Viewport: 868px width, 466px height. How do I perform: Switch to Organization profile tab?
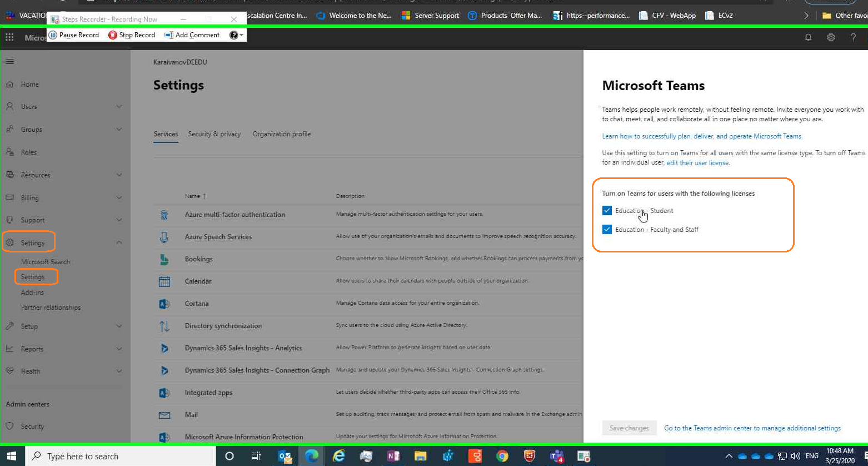click(x=282, y=134)
